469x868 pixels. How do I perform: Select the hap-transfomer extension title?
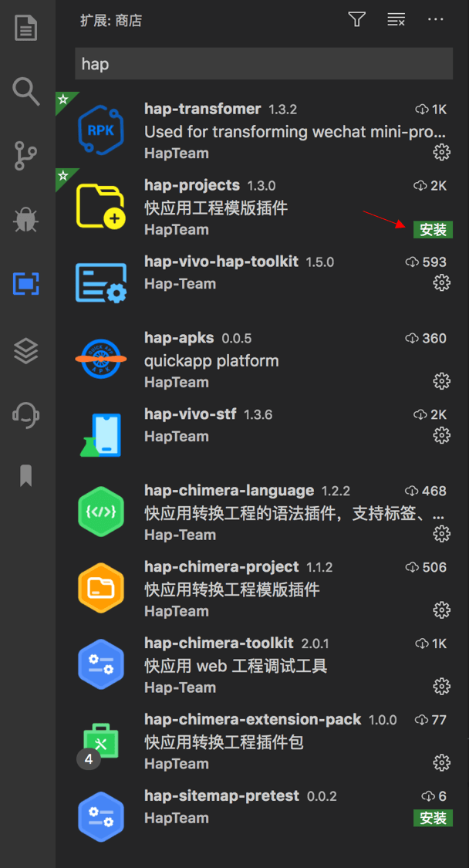[203, 109]
